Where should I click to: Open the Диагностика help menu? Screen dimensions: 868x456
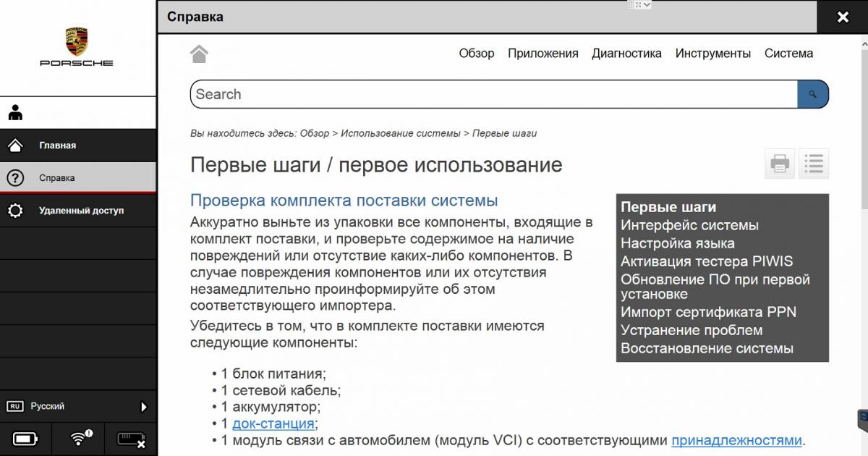[x=626, y=54]
